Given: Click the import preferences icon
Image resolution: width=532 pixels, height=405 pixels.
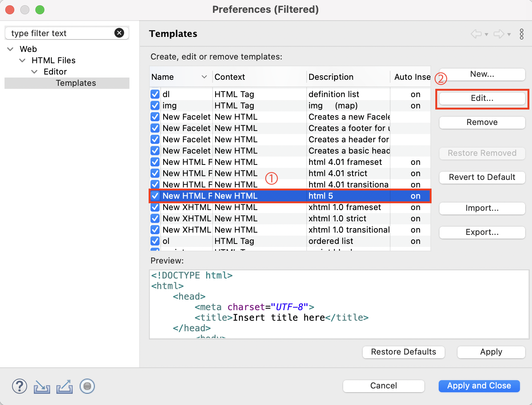Looking at the screenshot, I should coord(42,387).
